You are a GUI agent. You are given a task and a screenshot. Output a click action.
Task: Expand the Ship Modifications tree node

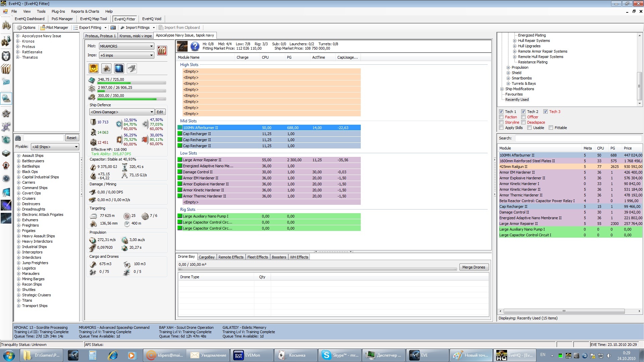point(502,89)
